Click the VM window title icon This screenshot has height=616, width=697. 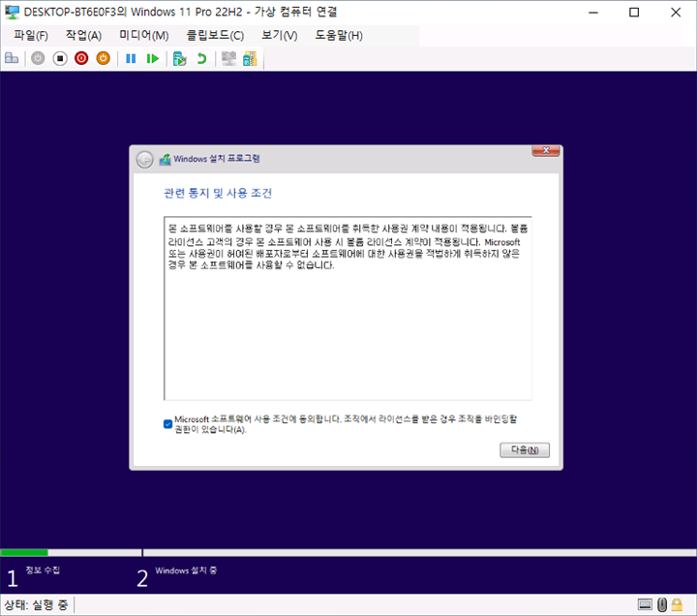click(x=12, y=12)
